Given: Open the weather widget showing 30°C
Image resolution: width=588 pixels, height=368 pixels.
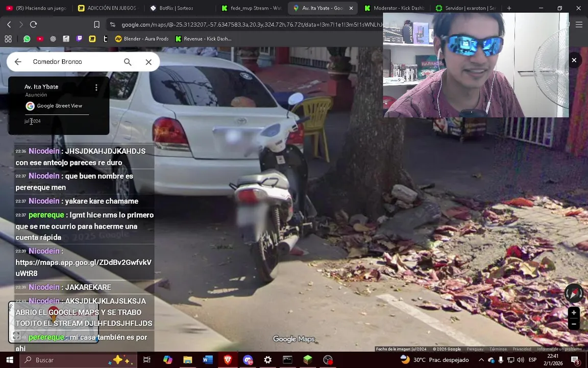Looking at the screenshot, I should pyautogui.click(x=434, y=360).
